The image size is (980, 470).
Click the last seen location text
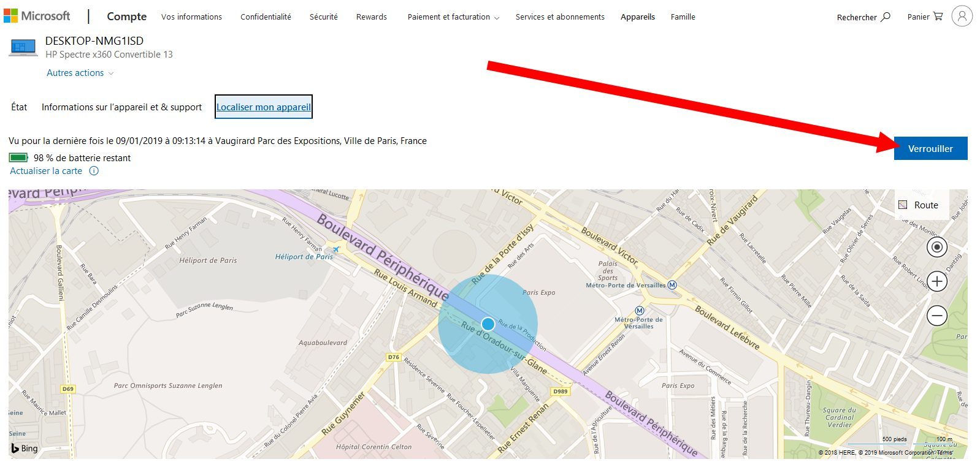(218, 141)
